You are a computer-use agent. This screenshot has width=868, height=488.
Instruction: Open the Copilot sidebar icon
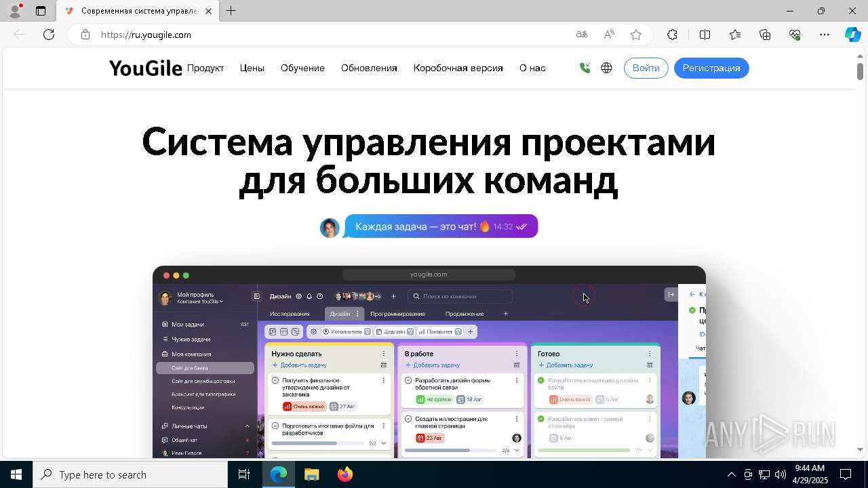pos(852,35)
